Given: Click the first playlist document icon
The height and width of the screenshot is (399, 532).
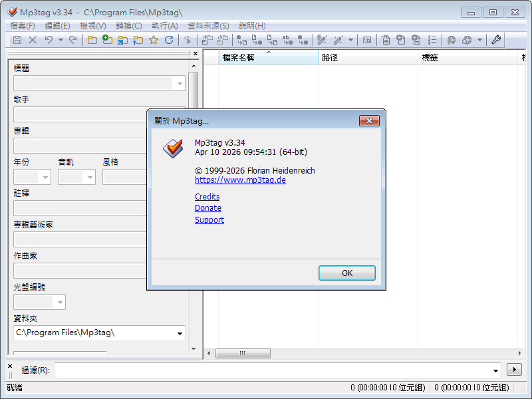Looking at the screenshot, I should [x=401, y=40].
